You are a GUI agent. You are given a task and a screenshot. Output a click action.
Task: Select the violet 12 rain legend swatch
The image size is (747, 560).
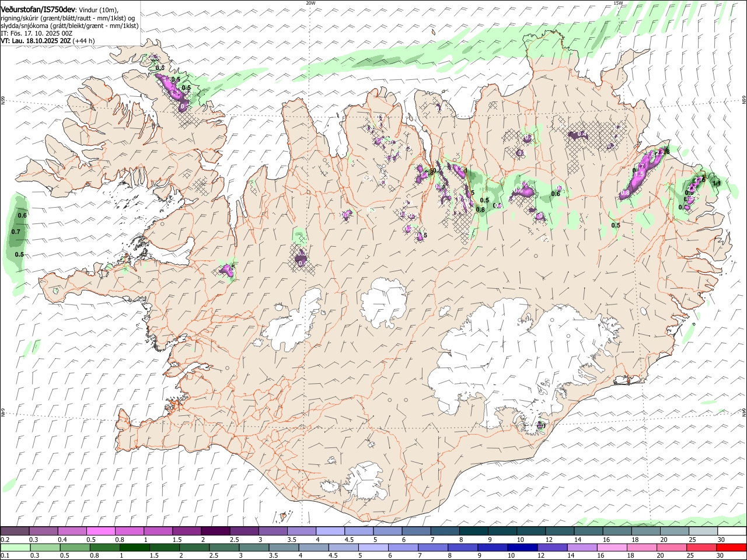click(x=551, y=547)
